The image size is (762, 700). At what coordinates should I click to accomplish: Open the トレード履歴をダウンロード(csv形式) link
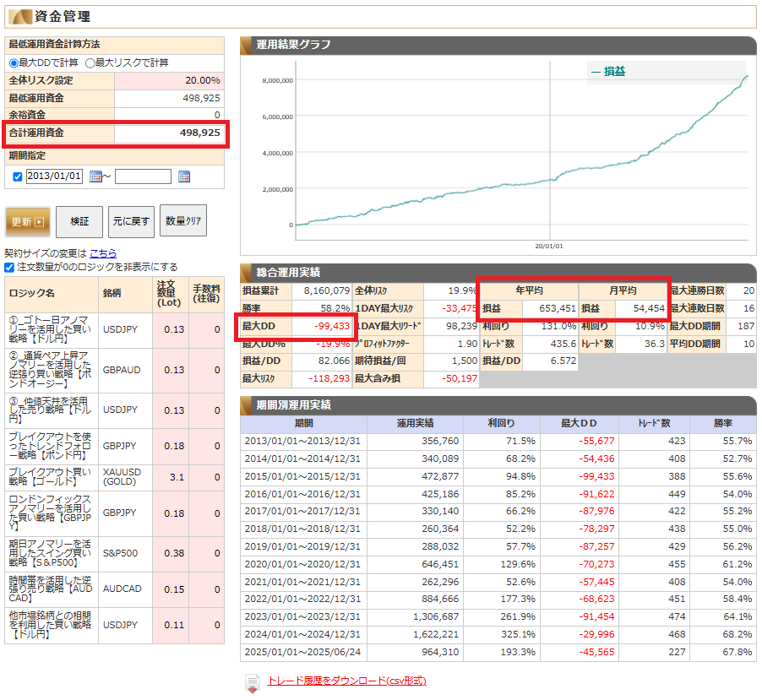coord(347,681)
